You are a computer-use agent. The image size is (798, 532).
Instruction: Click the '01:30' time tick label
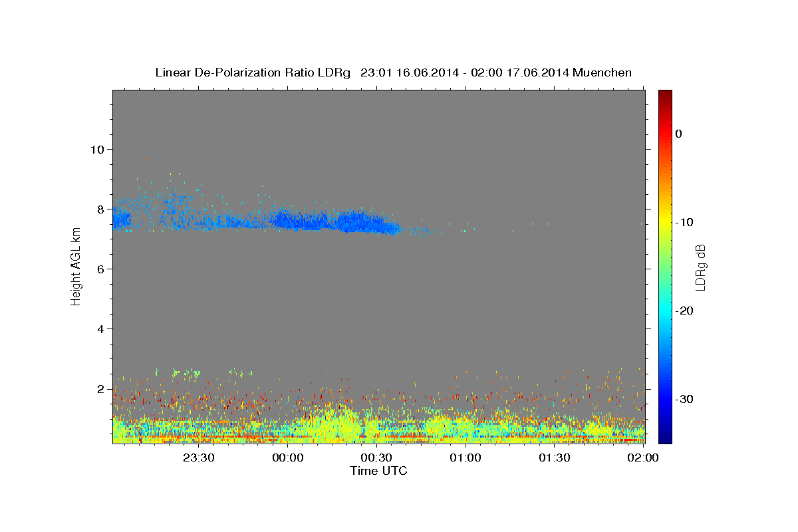click(554, 458)
